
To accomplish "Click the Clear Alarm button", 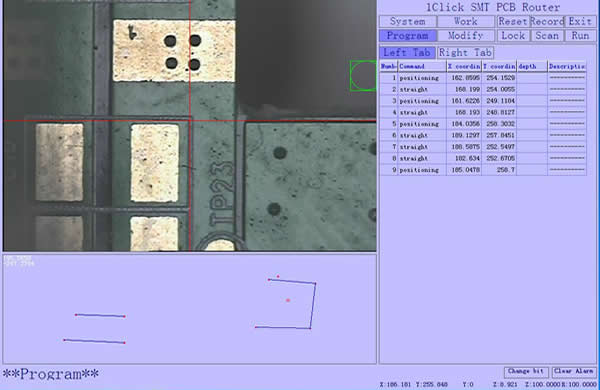I will [x=573, y=372].
